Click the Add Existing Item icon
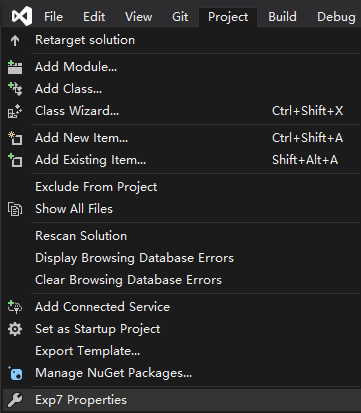The height and width of the screenshot is (413, 361). pos(15,160)
